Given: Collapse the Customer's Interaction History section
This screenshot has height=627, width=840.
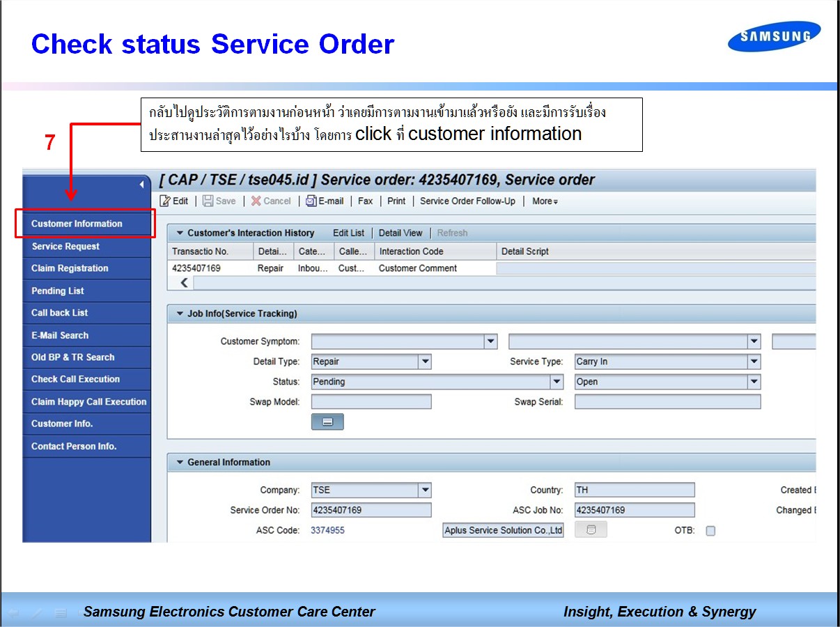Looking at the screenshot, I should pyautogui.click(x=180, y=233).
